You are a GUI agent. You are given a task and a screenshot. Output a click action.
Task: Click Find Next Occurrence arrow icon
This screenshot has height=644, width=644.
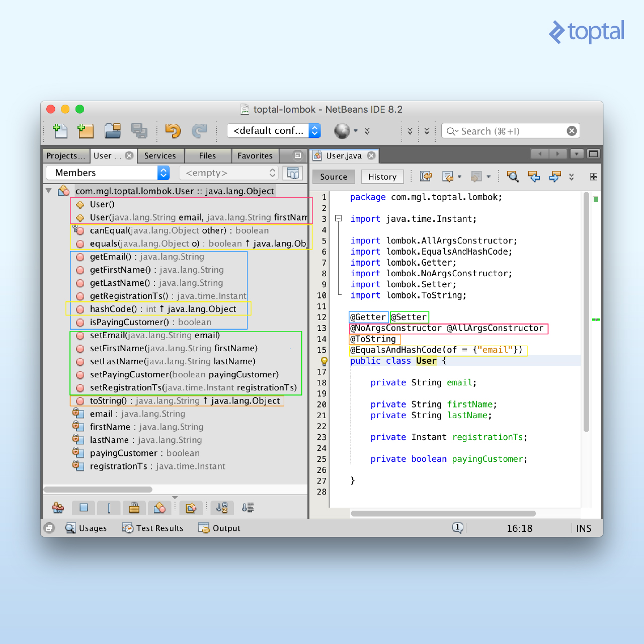pyautogui.click(x=555, y=177)
